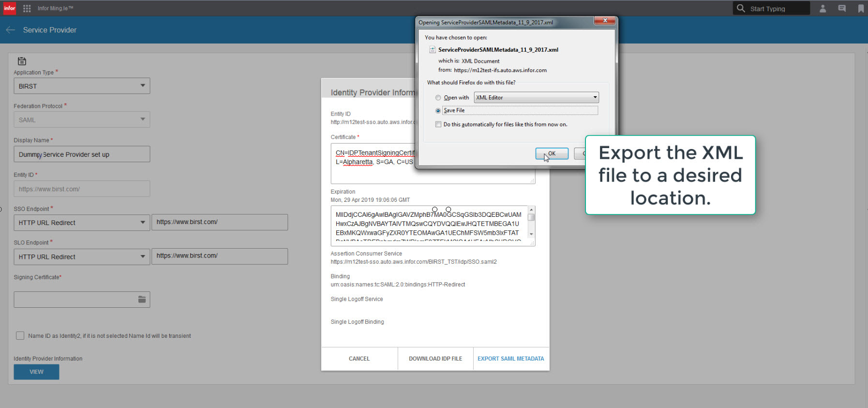Click 'Identity Provider Information' label above VIEW
The height and width of the screenshot is (408, 868).
[48, 359]
